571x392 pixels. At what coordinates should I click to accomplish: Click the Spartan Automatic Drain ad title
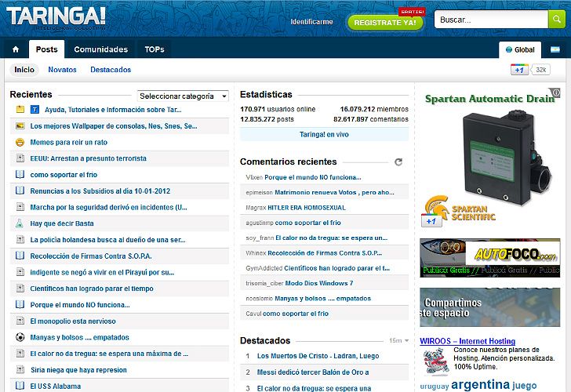[x=489, y=99]
